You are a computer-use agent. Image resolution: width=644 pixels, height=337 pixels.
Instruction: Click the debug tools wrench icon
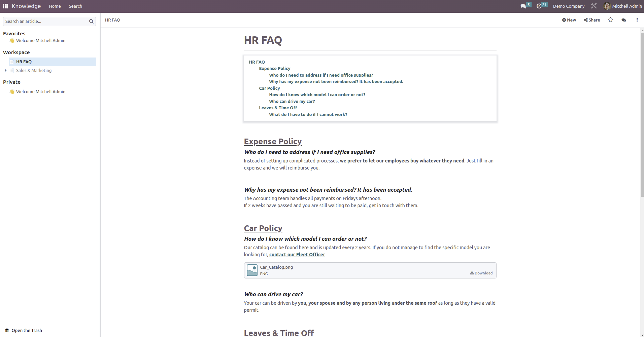point(594,6)
